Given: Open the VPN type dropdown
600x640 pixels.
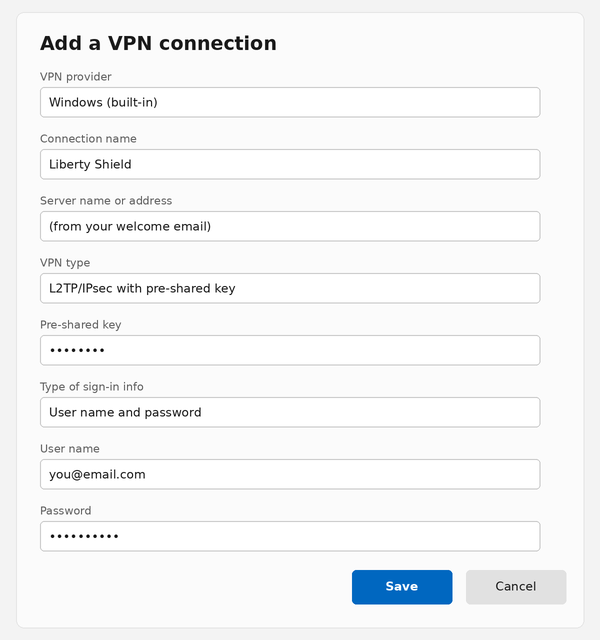Looking at the screenshot, I should (290, 288).
